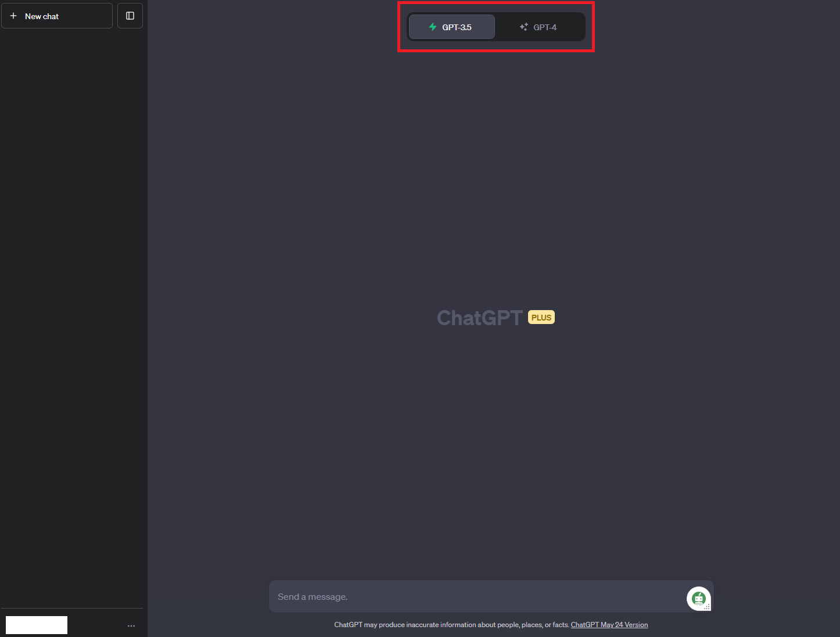Hide the sidebar with the panel icon
This screenshot has height=637, width=840.
coord(130,16)
